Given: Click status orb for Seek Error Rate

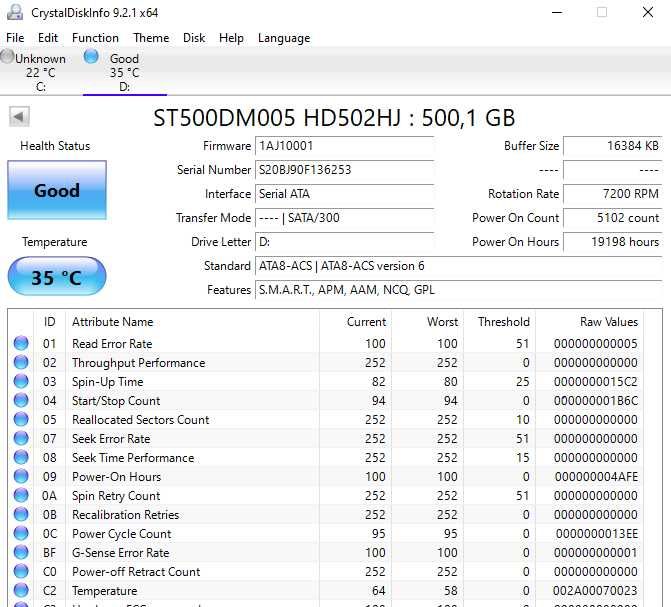Looking at the screenshot, I should [x=21, y=438].
